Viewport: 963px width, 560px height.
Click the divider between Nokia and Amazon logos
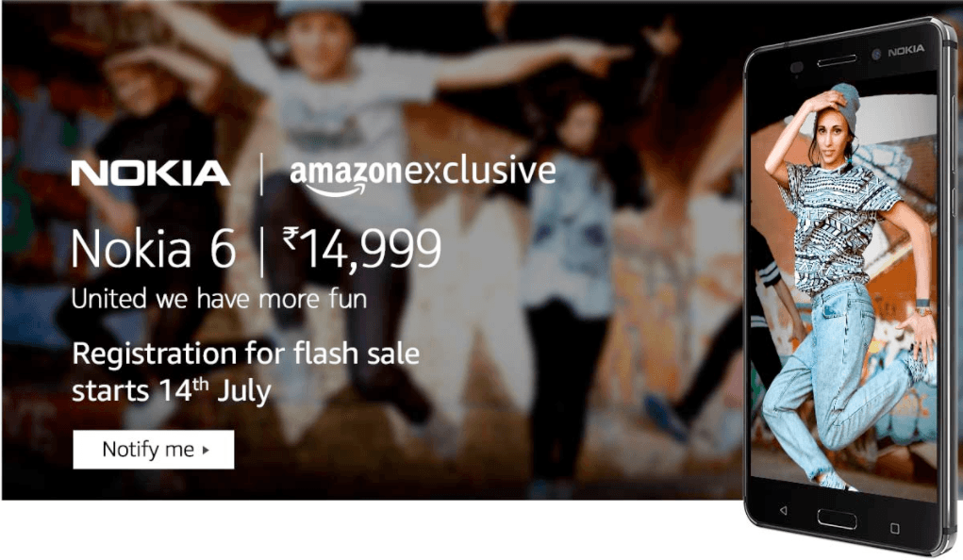coord(261,174)
